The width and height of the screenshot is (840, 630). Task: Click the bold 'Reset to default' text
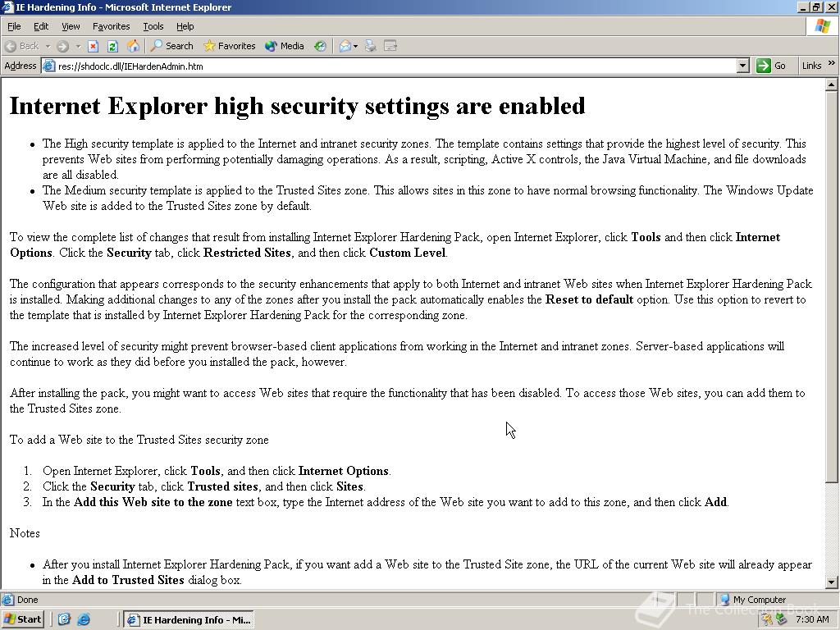click(589, 299)
